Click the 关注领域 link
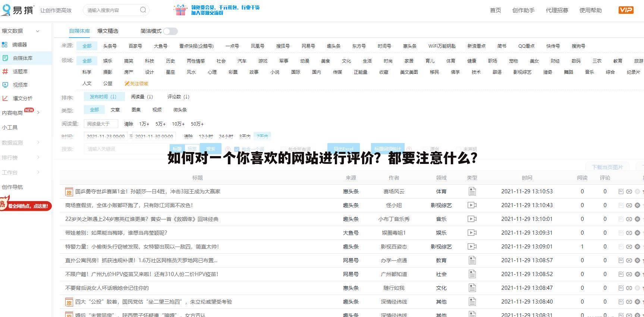 coord(136,84)
